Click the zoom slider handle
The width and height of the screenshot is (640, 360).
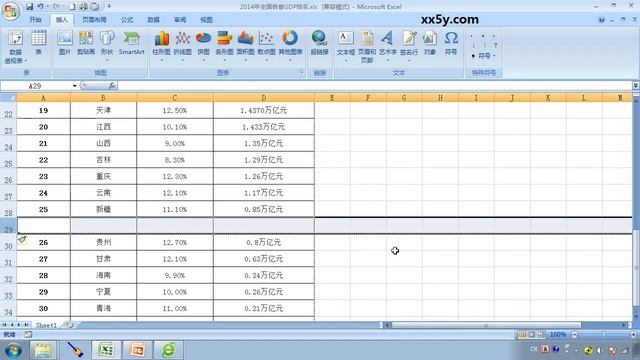603,334
